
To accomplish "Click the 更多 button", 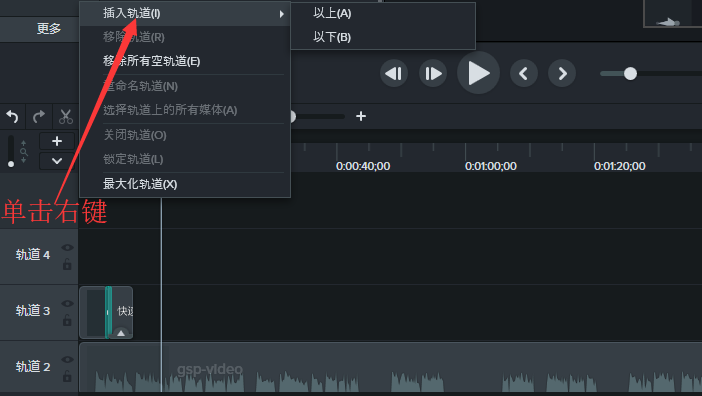I will tap(48, 29).
